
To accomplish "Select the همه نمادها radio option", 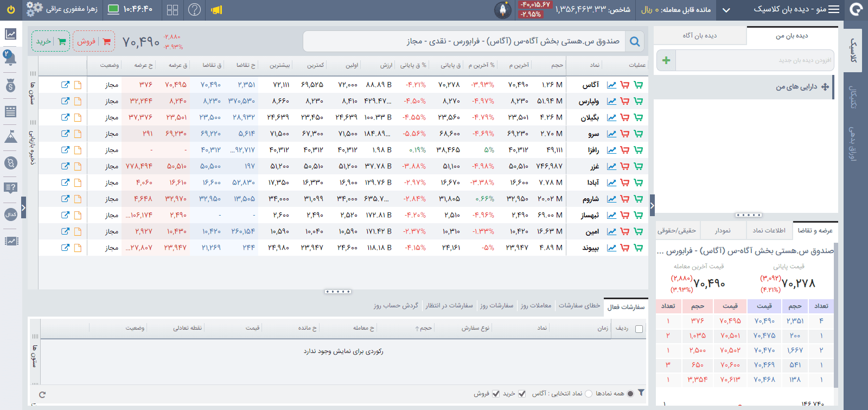I will click(630, 394).
